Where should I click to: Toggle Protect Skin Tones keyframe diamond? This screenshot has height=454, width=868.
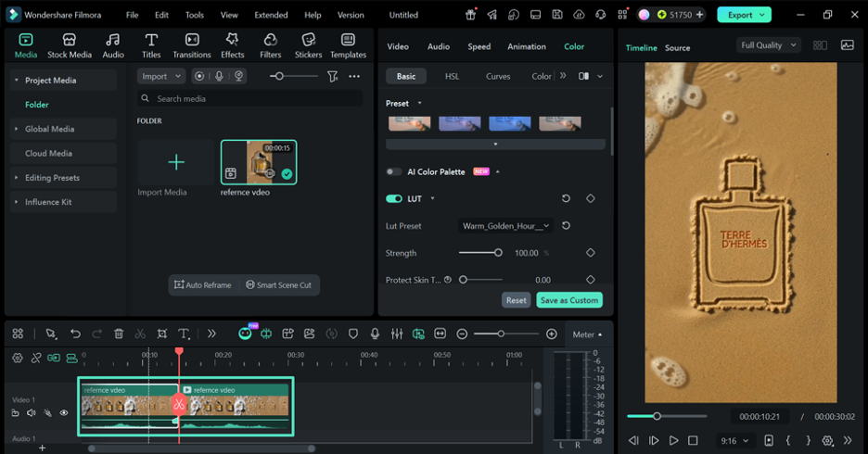[591, 280]
